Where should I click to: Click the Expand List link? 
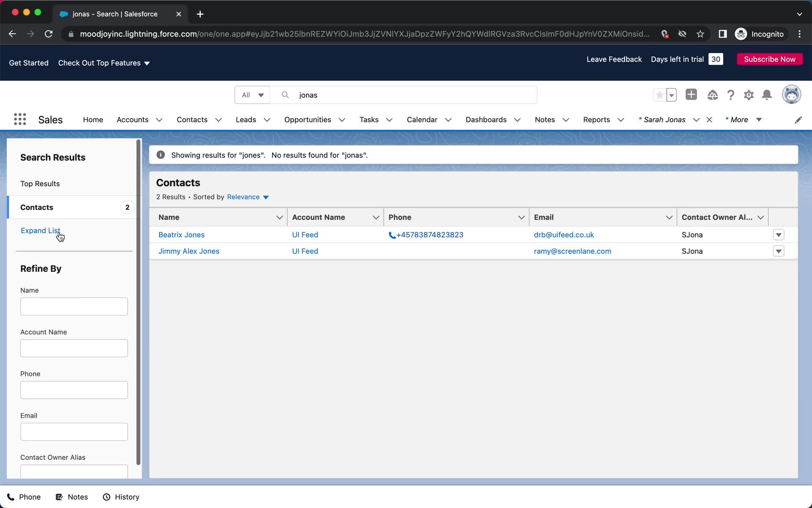40,230
